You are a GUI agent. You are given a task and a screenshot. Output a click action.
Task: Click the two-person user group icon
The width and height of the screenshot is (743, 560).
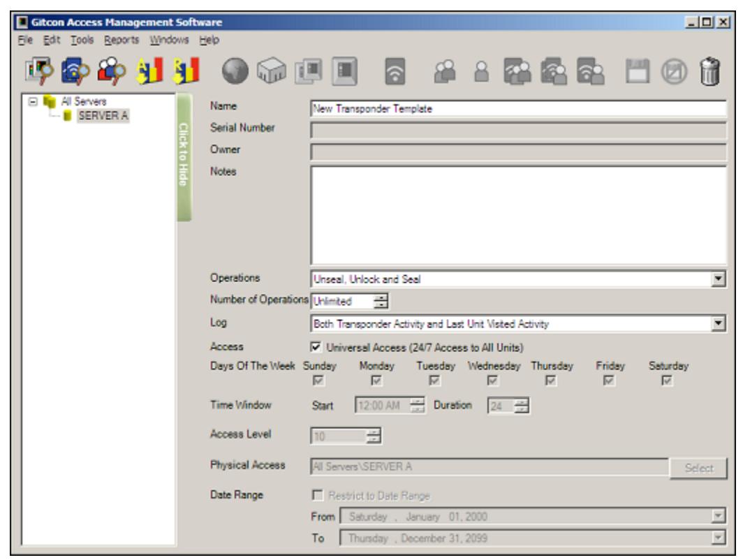click(x=445, y=71)
